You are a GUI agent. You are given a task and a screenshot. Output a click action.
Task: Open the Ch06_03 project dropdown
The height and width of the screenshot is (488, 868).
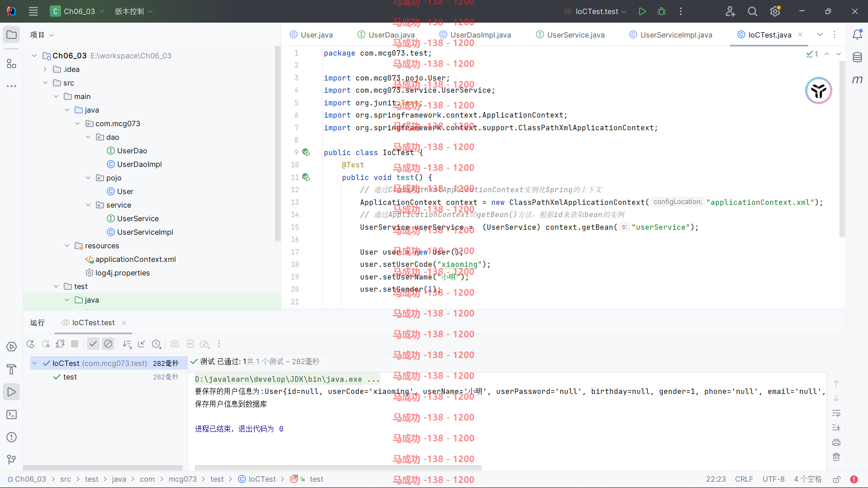(x=77, y=11)
